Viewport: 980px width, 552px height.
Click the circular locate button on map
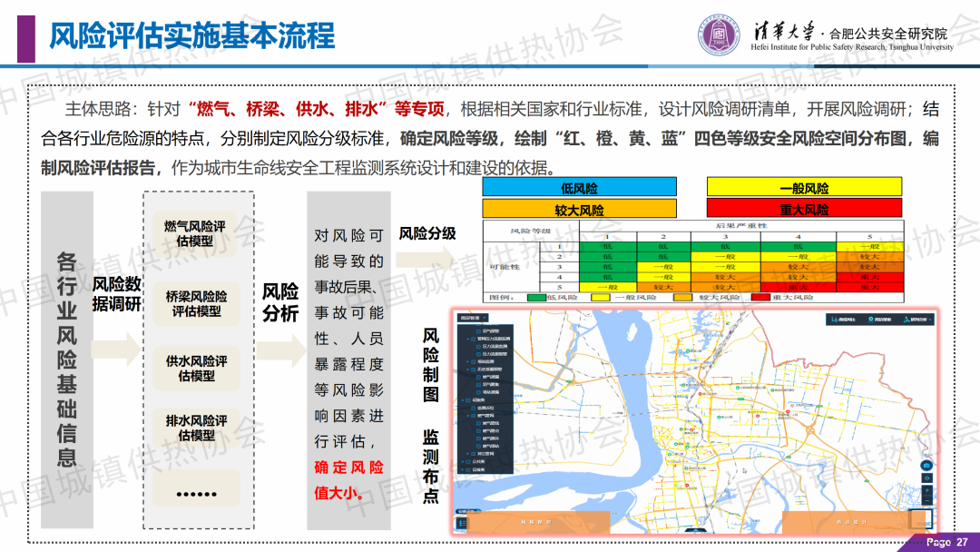[926, 478]
